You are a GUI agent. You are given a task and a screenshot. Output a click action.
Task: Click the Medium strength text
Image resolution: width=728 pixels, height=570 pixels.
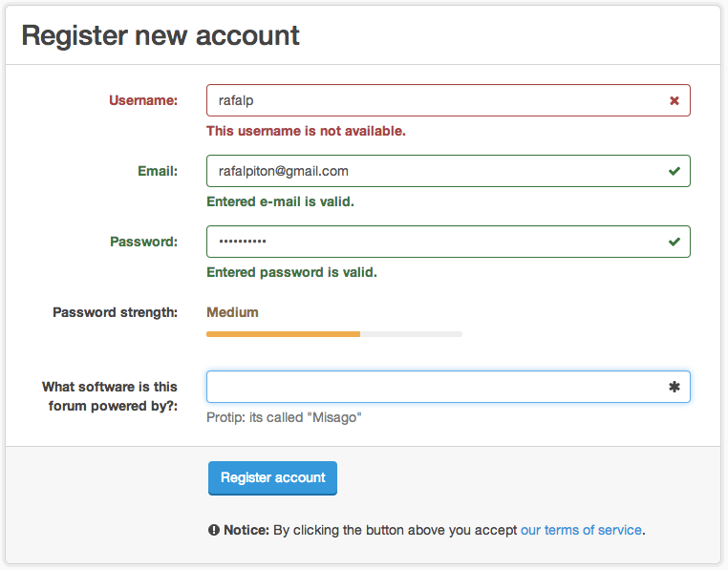point(232,312)
